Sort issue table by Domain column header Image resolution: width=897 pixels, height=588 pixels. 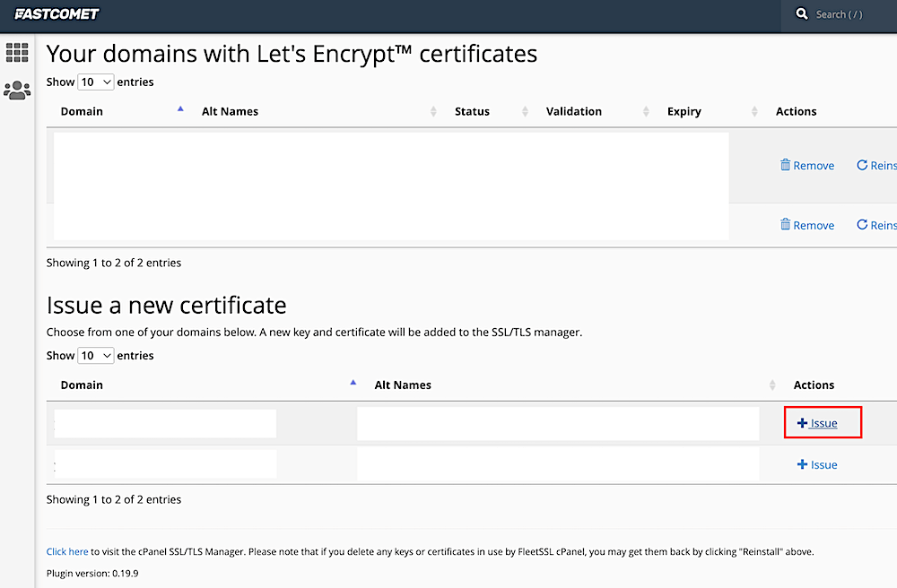(x=82, y=385)
